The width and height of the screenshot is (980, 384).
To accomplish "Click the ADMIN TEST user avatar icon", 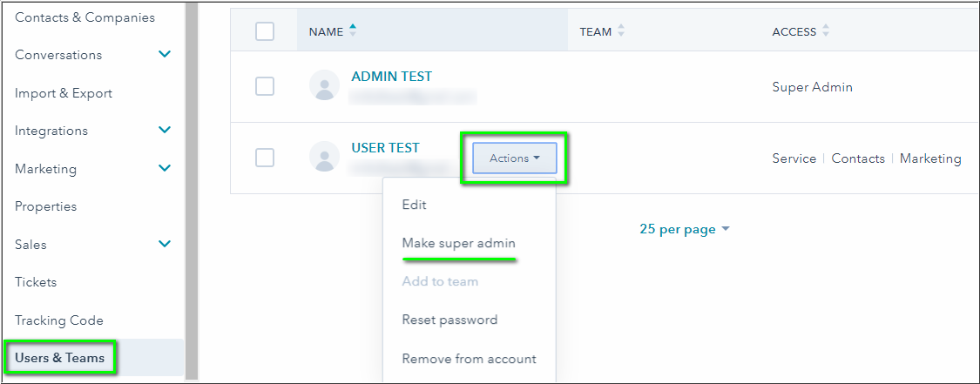I will tap(324, 85).
